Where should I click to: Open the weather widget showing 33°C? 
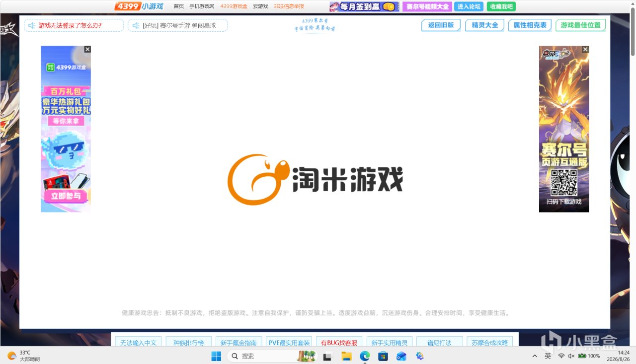pos(24,356)
